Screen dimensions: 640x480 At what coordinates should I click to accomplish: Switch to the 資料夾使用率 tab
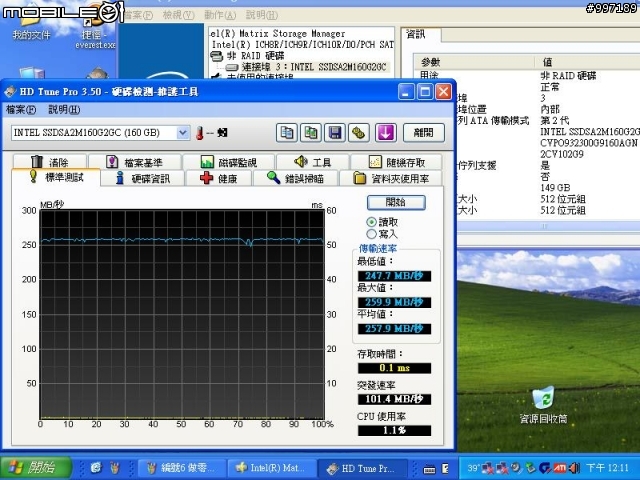[391, 178]
